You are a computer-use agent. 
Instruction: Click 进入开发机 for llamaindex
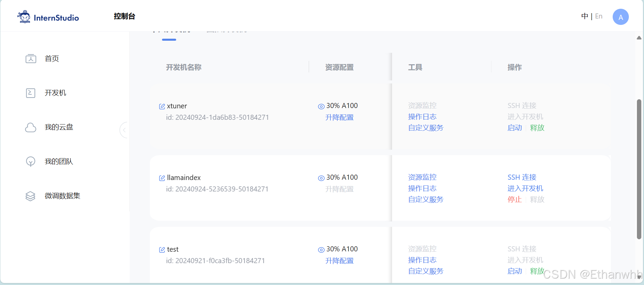(x=525, y=188)
